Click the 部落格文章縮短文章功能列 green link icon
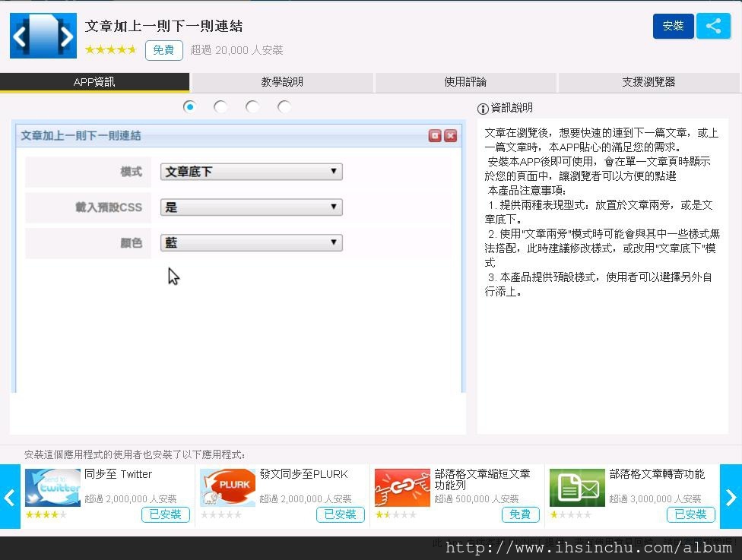The image size is (742, 560). 402,487
